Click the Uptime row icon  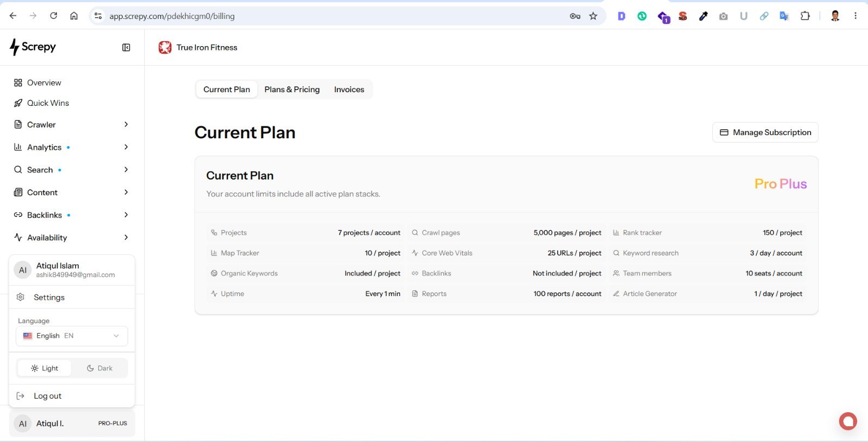pos(214,294)
